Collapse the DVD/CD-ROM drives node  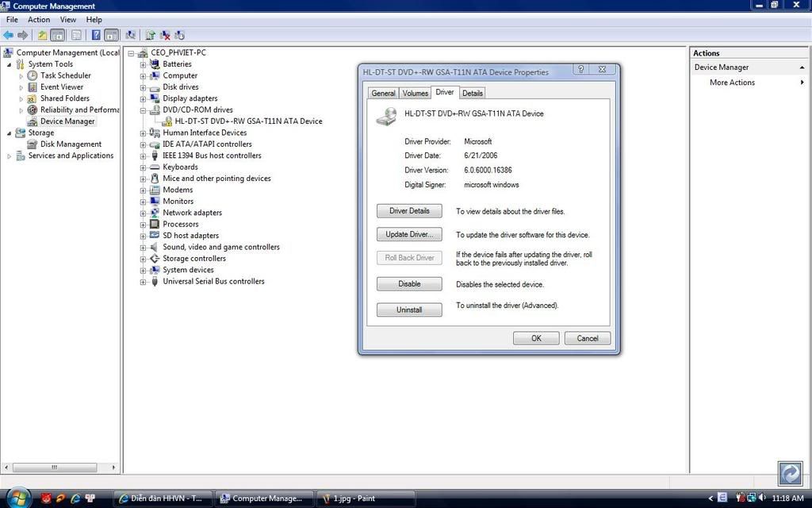[x=143, y=110]
